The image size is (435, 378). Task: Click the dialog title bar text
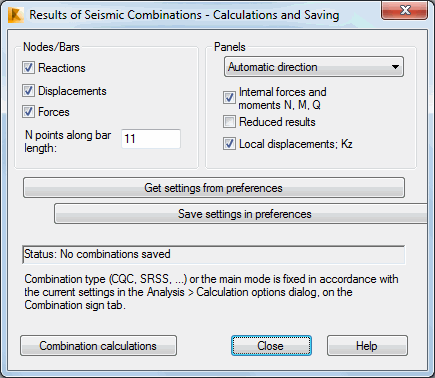[184, 15]
